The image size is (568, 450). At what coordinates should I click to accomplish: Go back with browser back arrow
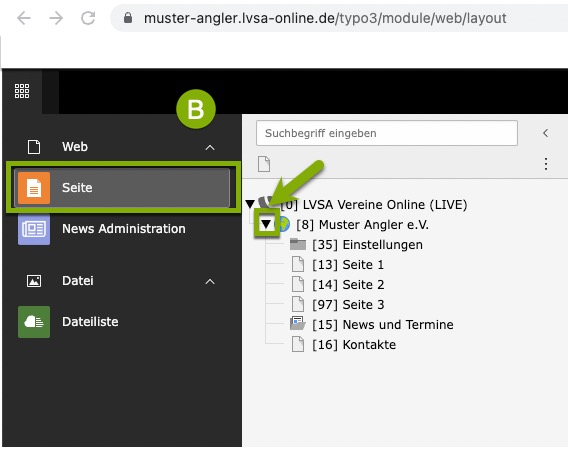click(24, 18)
